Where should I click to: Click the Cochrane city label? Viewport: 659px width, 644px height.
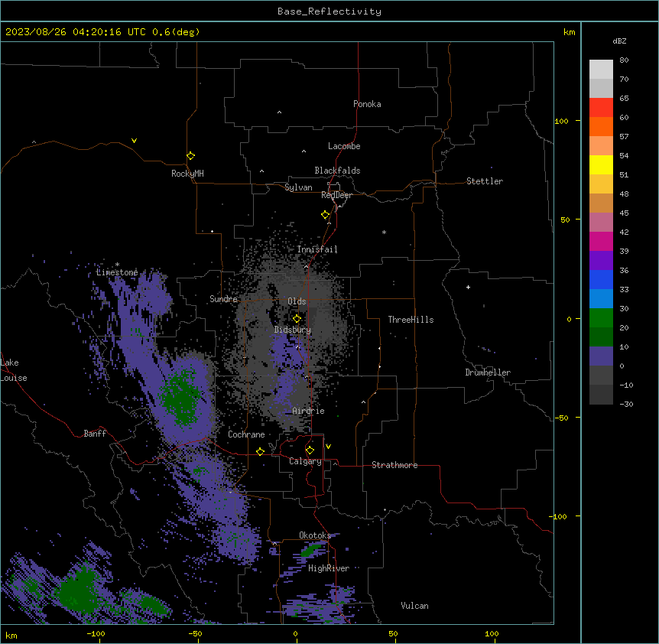(x=246, y=434)
